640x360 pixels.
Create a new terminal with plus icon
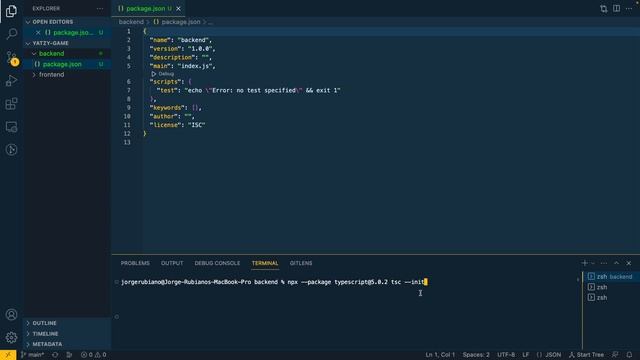click(x=584, y=263)
